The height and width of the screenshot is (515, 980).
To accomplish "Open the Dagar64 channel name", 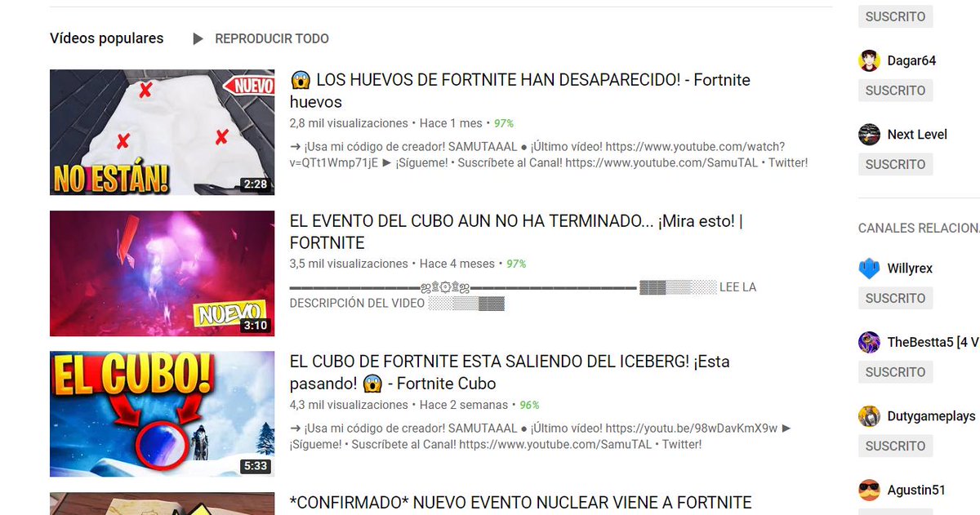I will (911, 61).
